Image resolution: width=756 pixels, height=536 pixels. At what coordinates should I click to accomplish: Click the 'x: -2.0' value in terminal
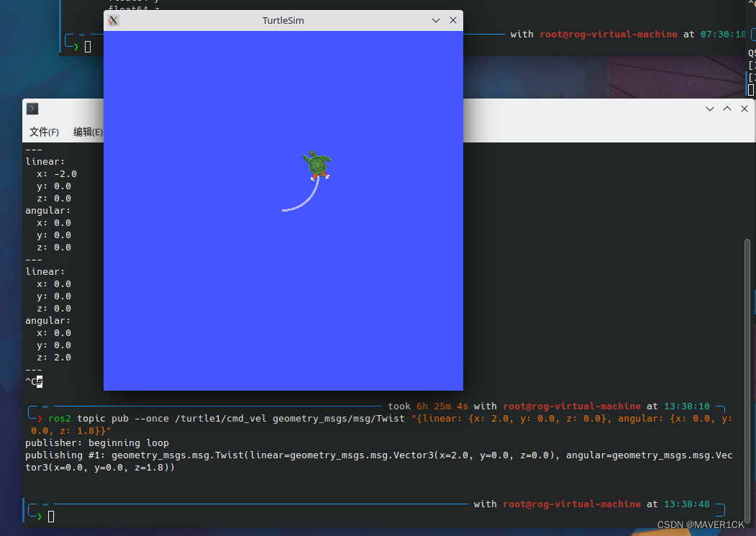pyautogui.click(x=56, y=173)
